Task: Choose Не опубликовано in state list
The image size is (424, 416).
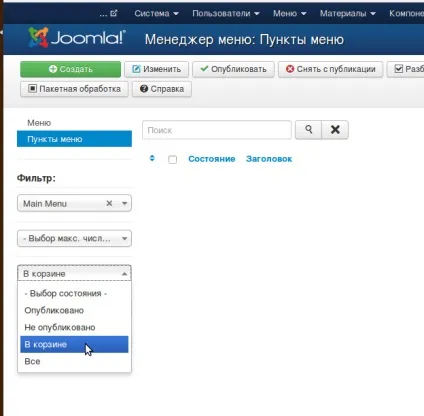Action: pyautogui.click(x=74, y=327)
